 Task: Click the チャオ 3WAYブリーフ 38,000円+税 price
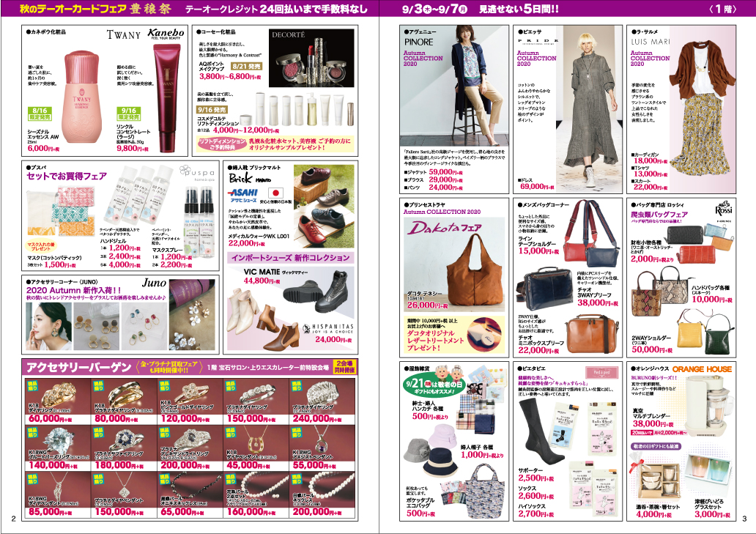(x=598, y=303)
